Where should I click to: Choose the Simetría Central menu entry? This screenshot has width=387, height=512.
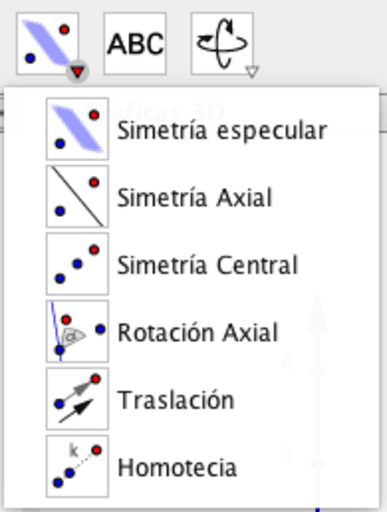pyautogui.click(x=191, y=264)
